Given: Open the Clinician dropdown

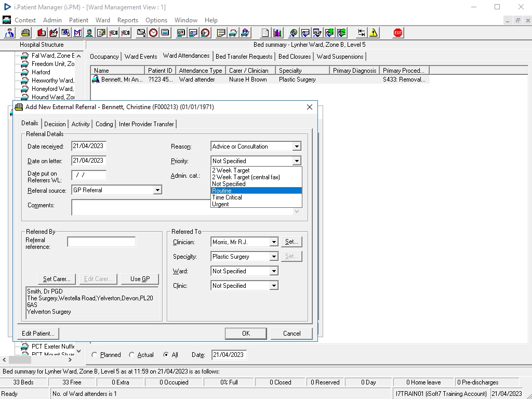Looking at the screenshot, I should click(x=274, y=242).
